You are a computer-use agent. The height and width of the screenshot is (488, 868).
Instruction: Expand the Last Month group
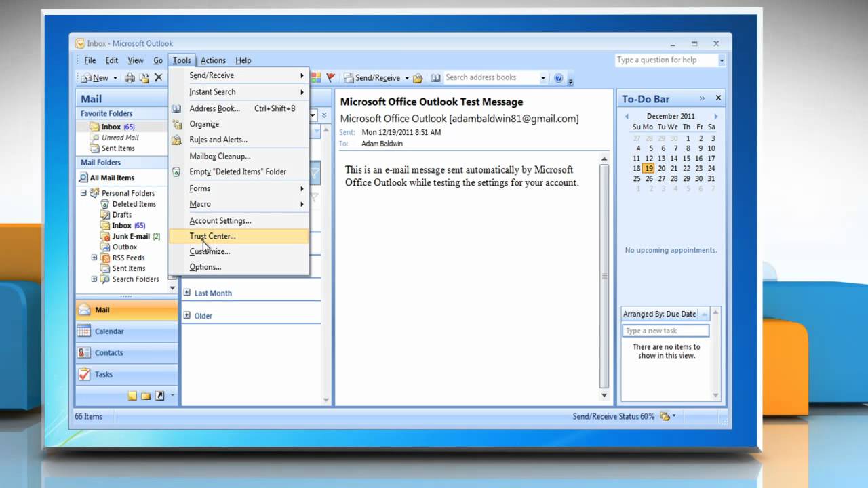[187, 293]
